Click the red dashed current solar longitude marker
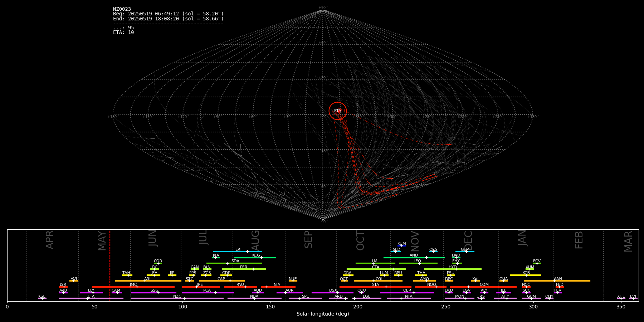Viewport: 644px width, 322px height. [x=109, y=265]
